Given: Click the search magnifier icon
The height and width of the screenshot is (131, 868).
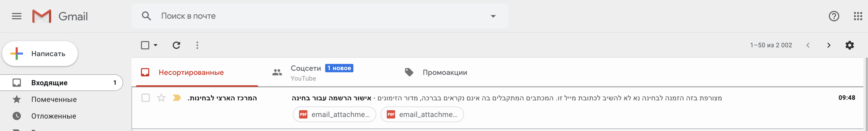Looking at the screenshot, I should coord(146,16).
